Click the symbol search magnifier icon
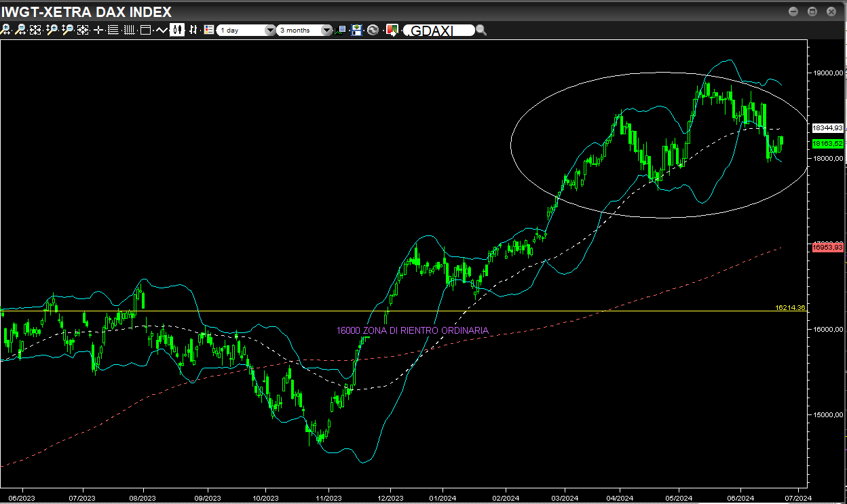The height and width of the screenshot is (504, 847). (481, 30)
